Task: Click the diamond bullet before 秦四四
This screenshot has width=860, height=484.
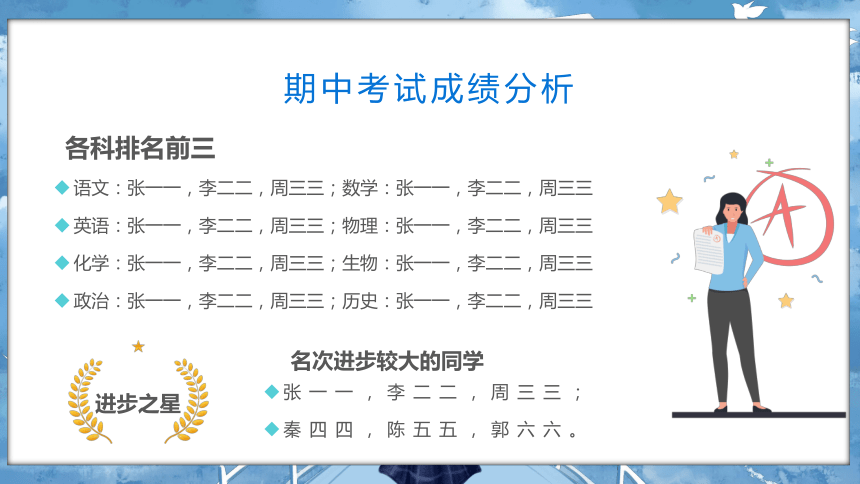Action: pos(272,429)
